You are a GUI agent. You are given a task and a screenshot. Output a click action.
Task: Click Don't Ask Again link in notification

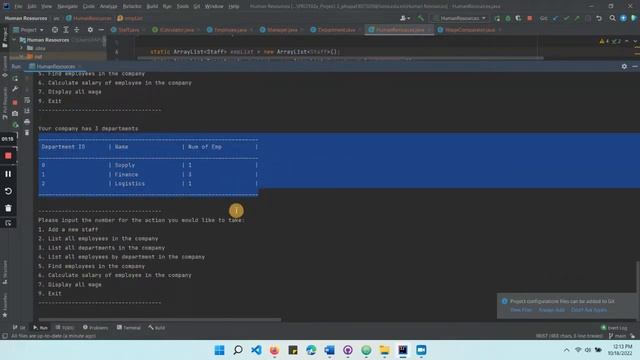(x=589, y=310)
